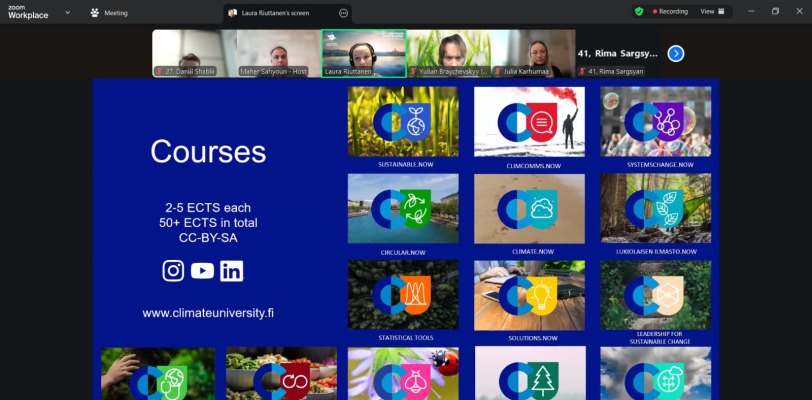812x400 pixels.
Task: Click the SUSTAINABLE.NOW caption text
Action: coord(405,165)
